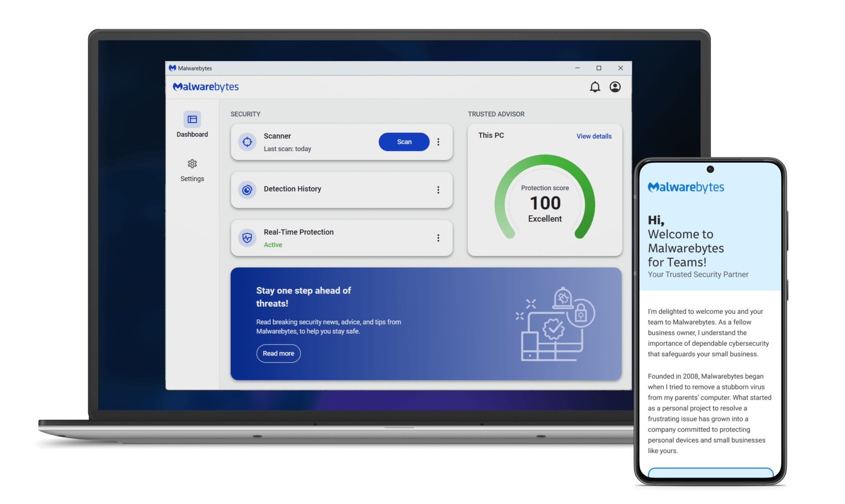Open the Settings gear icon
Image resolution: width=845 pixels, height=504 pixels.
click(192, 164)
